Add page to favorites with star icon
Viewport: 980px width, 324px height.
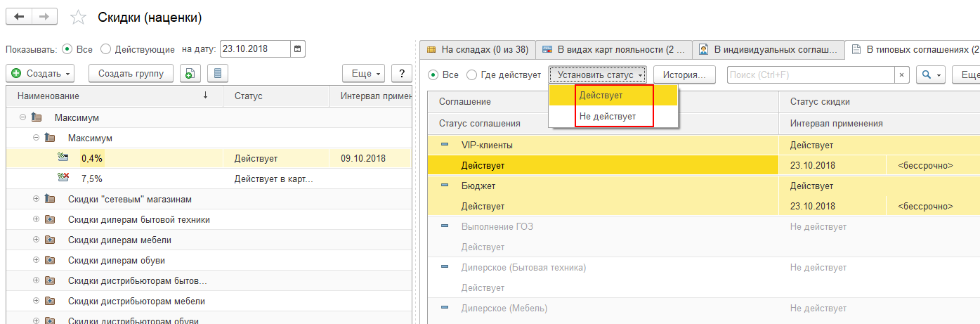coord(79,17)
